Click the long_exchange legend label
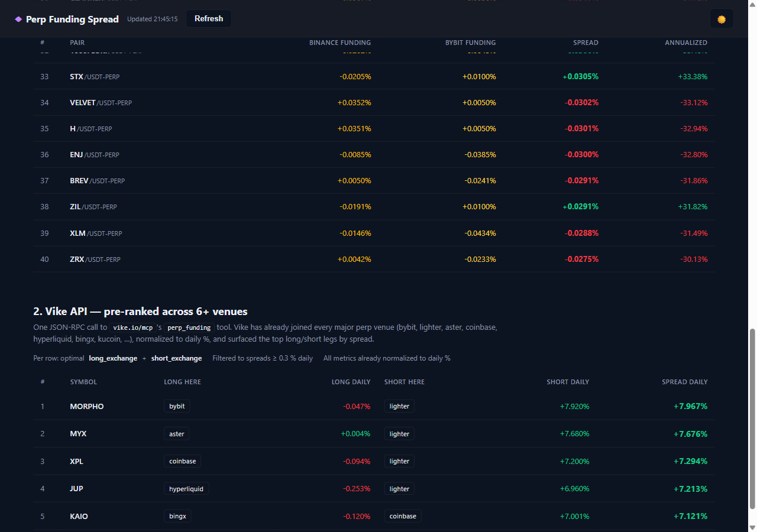The height and width of the screenshot is (532, 757). coord(113,358)
